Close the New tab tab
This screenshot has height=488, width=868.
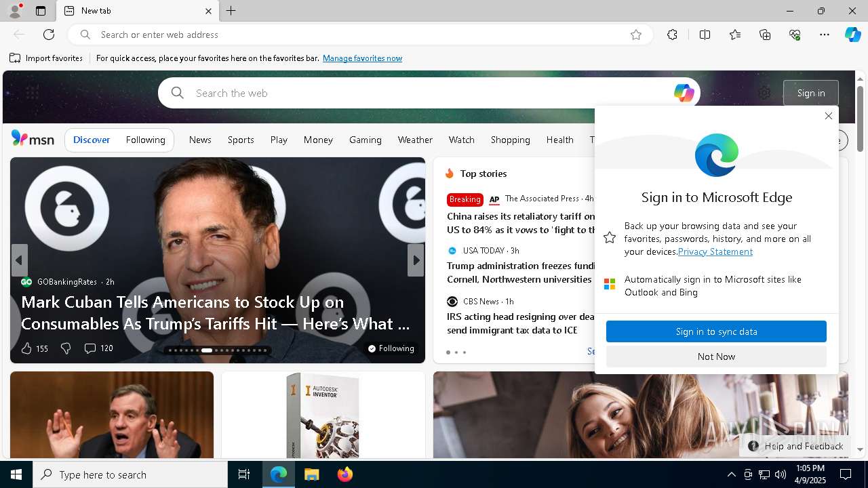click(208, 11)
